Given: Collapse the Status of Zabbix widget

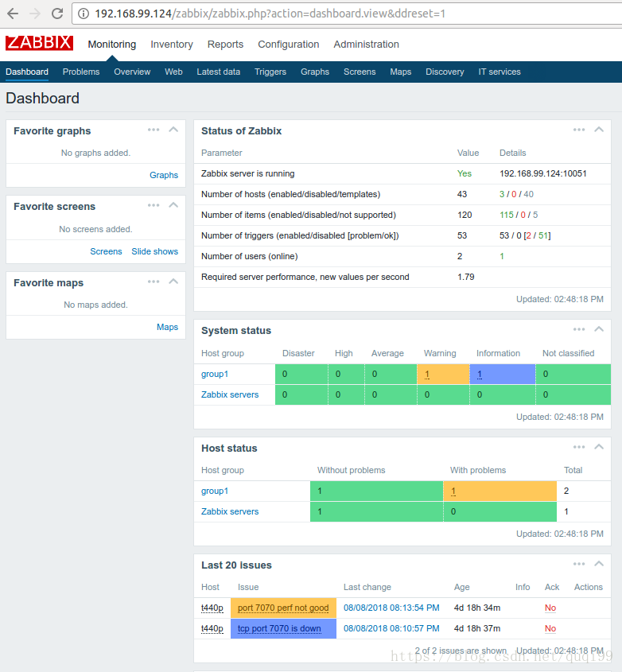Looking at the screenshot, I should [599, 130].
